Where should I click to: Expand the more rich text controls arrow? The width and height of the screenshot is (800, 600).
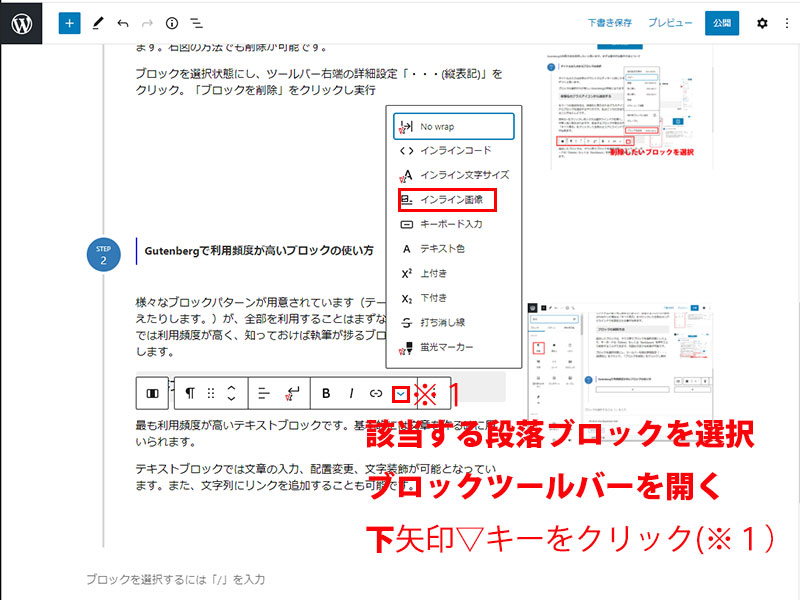point(401,393)
